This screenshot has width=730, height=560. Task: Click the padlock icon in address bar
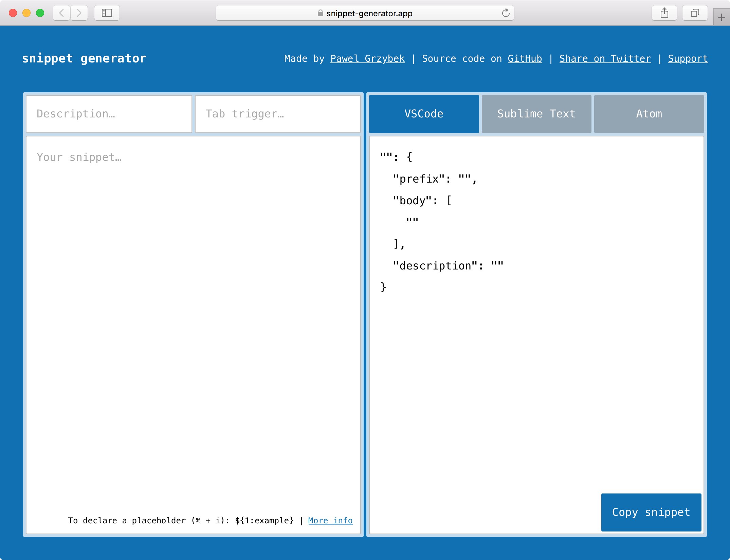click(x=320, y=13)
